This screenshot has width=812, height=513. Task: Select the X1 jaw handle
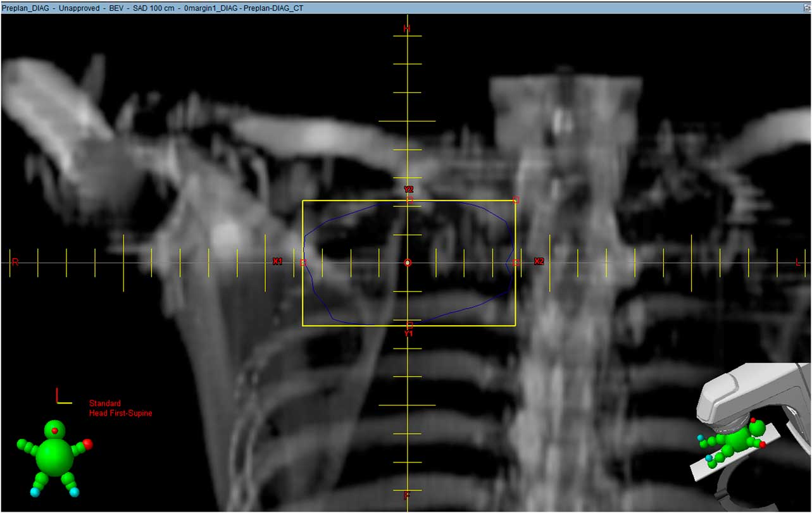coord(302,262)
